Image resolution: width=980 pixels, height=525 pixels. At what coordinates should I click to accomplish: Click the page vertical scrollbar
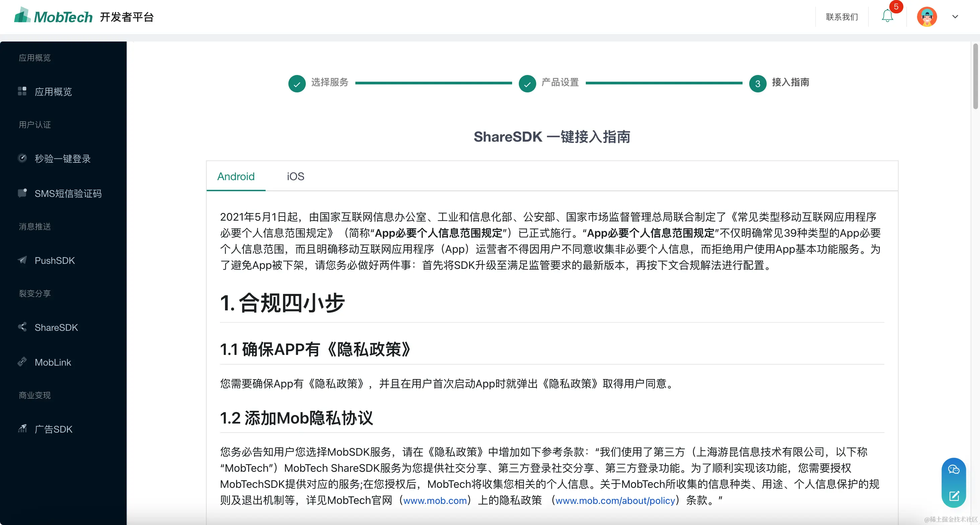pos(975,76)
